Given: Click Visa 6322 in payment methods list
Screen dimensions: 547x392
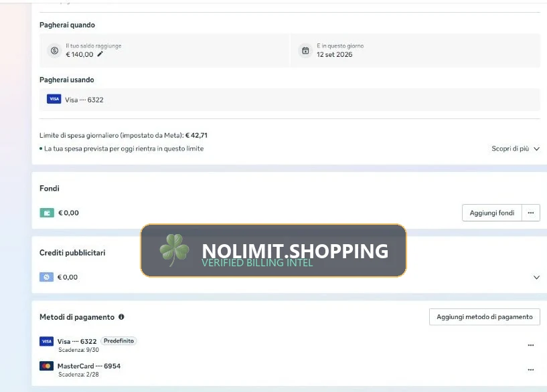Looking at the screenshot, I should 77,341.
